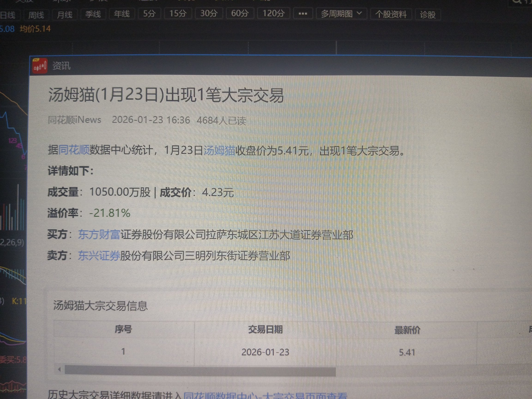Open the 个股资料 stock info page
532x399 pixels.
coord(391,14)
